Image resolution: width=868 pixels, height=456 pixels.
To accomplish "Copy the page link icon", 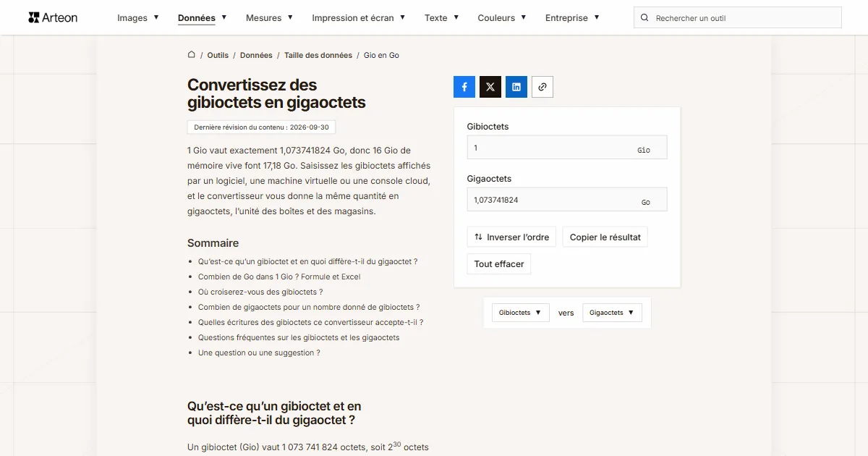I will click(542, 87).
